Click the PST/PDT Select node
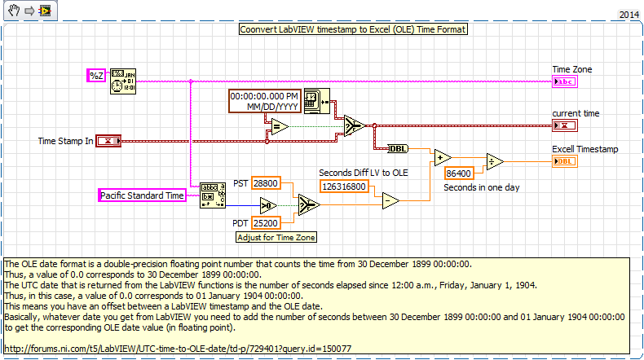Viewport: 644px width, 360px height. 309,204
